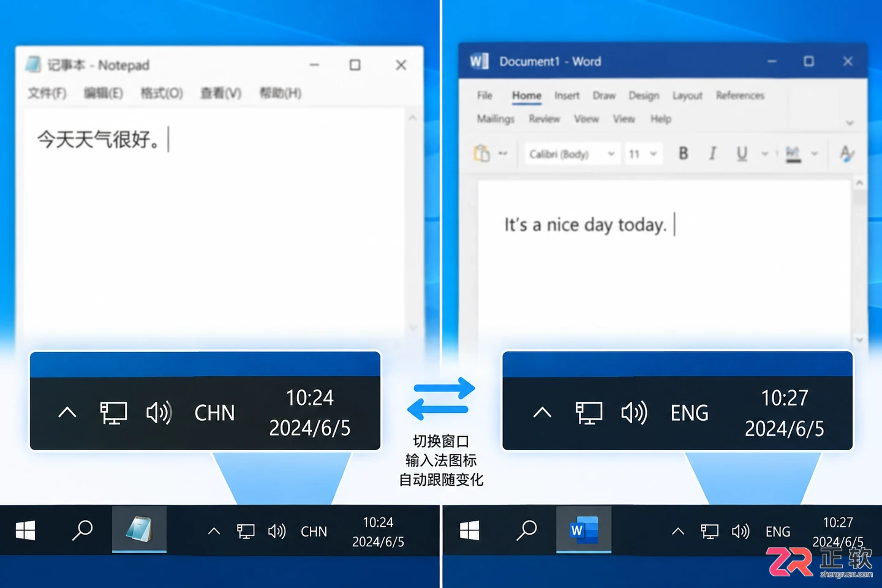Open the 编辑(E) menu in Notepad
The width and height of the screenshot is (882, 588).
[x=104, y=93]
